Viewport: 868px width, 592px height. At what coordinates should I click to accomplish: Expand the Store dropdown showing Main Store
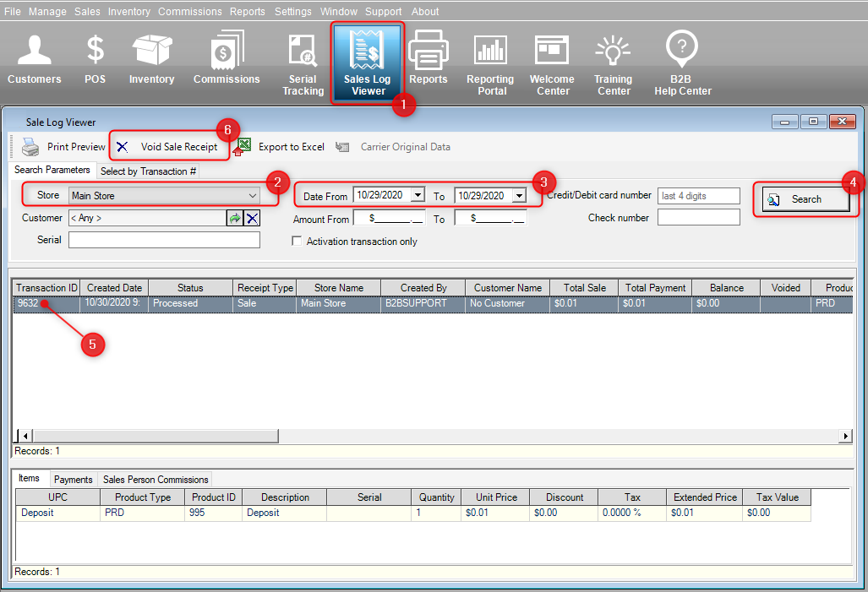click(165, 195)
